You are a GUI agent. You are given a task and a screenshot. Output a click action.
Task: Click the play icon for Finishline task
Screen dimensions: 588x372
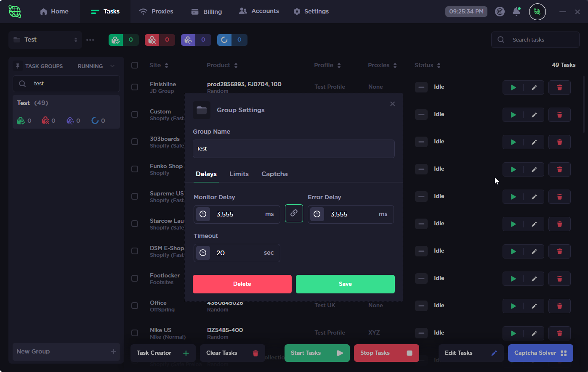click(x=513, y=87)
